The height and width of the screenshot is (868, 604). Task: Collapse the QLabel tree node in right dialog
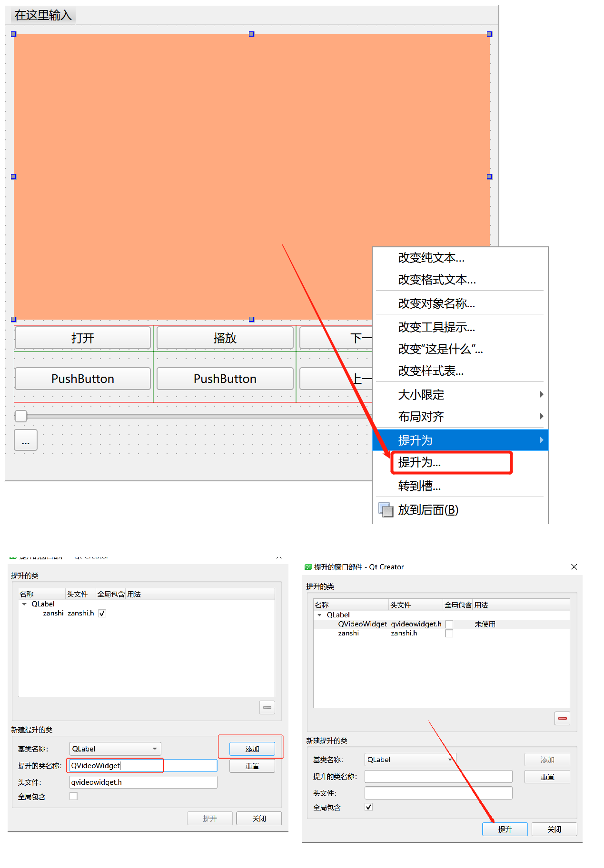coord(319,615)
